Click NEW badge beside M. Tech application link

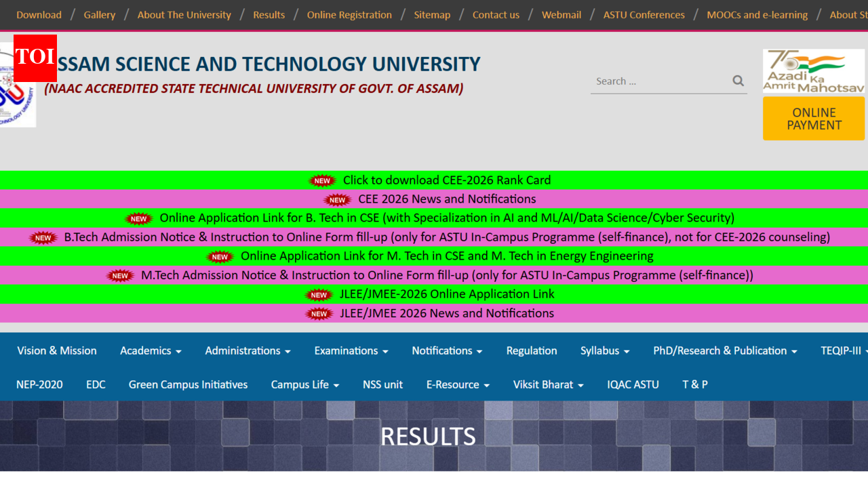220,256
